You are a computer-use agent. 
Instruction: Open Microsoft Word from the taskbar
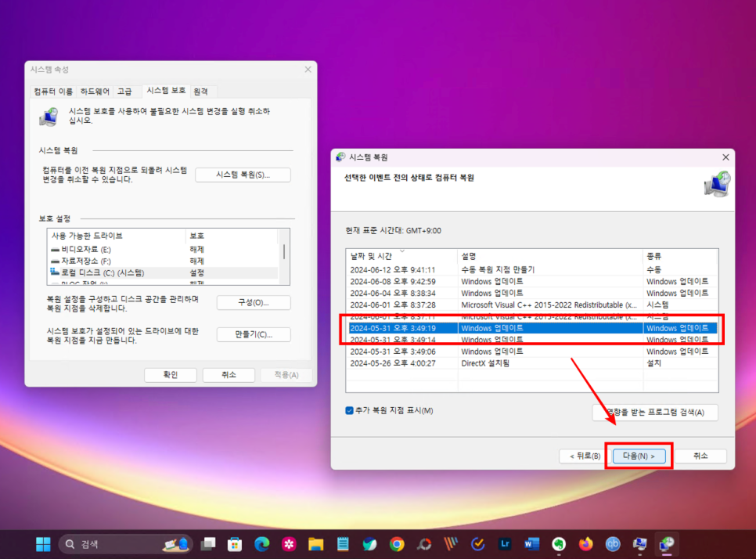[532, 544]
